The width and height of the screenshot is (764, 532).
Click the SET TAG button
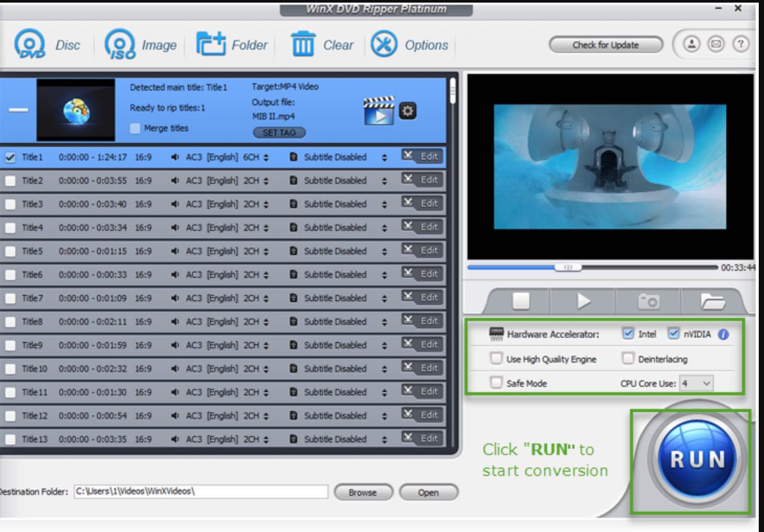279,132
